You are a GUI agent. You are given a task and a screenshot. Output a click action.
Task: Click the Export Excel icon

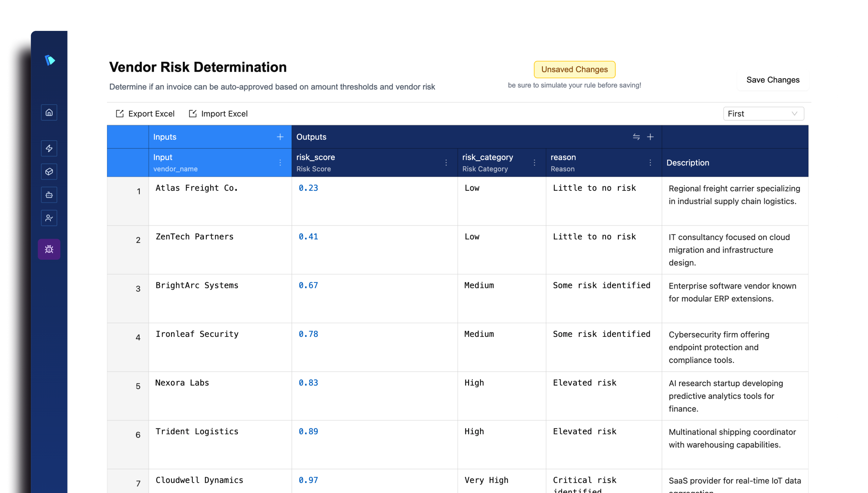(120, 113)
